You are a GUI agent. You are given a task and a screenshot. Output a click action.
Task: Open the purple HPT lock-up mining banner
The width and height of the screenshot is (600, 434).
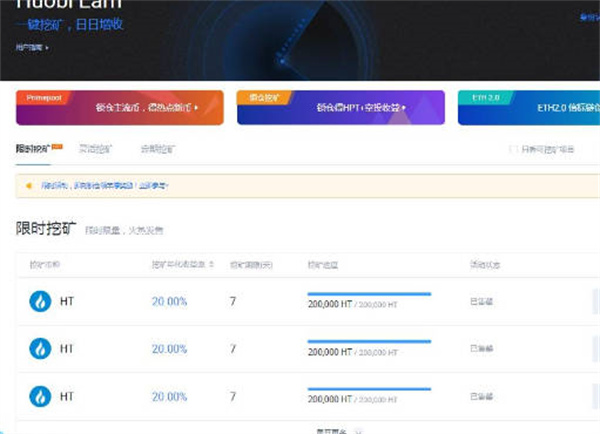tap(341, 108)
